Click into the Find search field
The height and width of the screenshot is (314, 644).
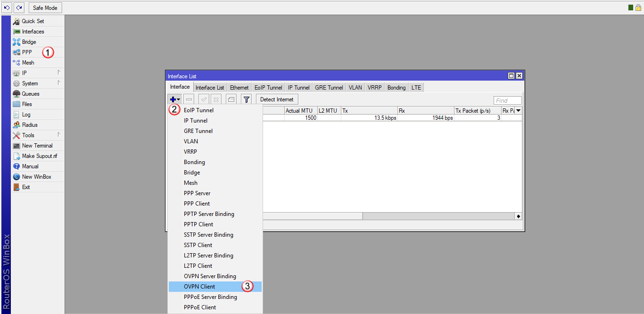tap(508, 100)
